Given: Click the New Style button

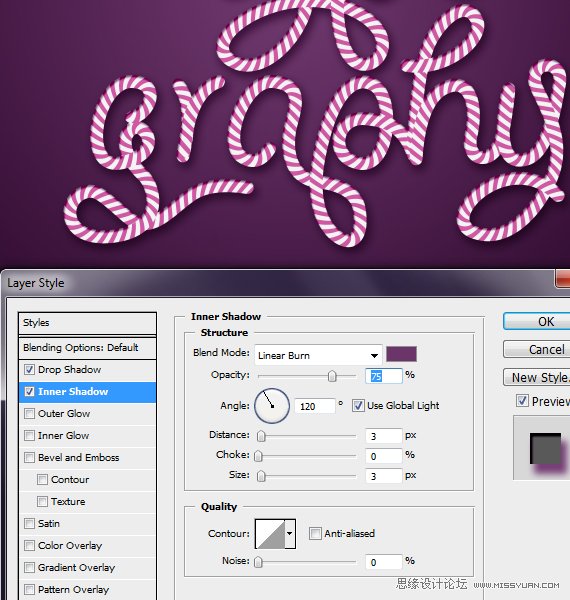Looking at the screenshot, I should (x=537, y=377).
